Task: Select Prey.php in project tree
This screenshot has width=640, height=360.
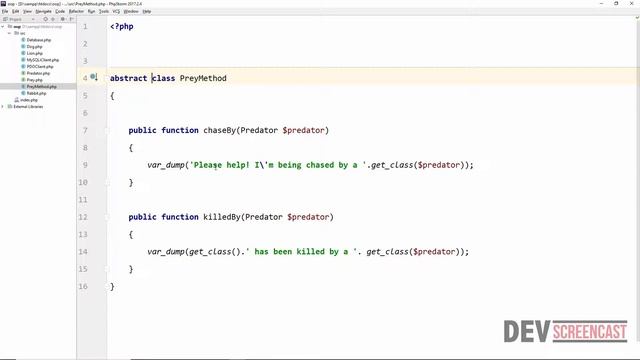Action: point(34,80)
